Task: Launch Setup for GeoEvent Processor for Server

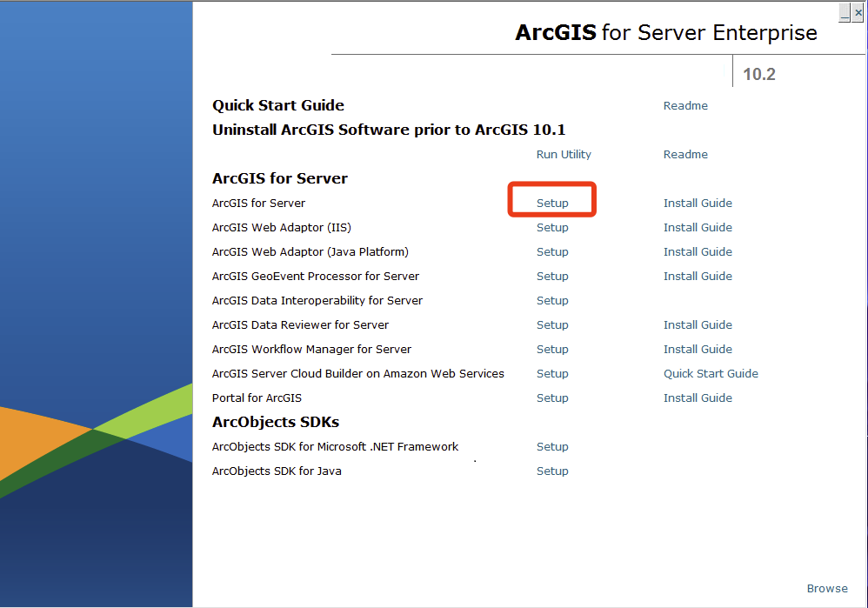Action: (x=552, y=277)
